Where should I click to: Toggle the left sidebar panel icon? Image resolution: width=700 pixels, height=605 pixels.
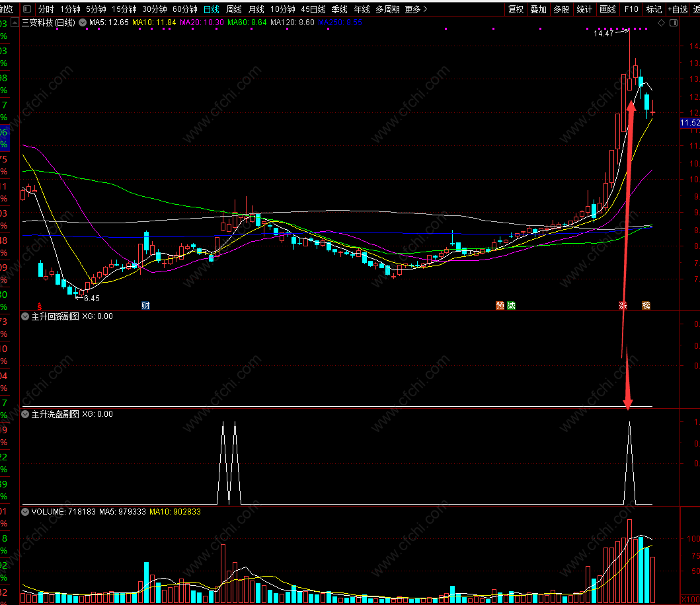tap(27, 9)
